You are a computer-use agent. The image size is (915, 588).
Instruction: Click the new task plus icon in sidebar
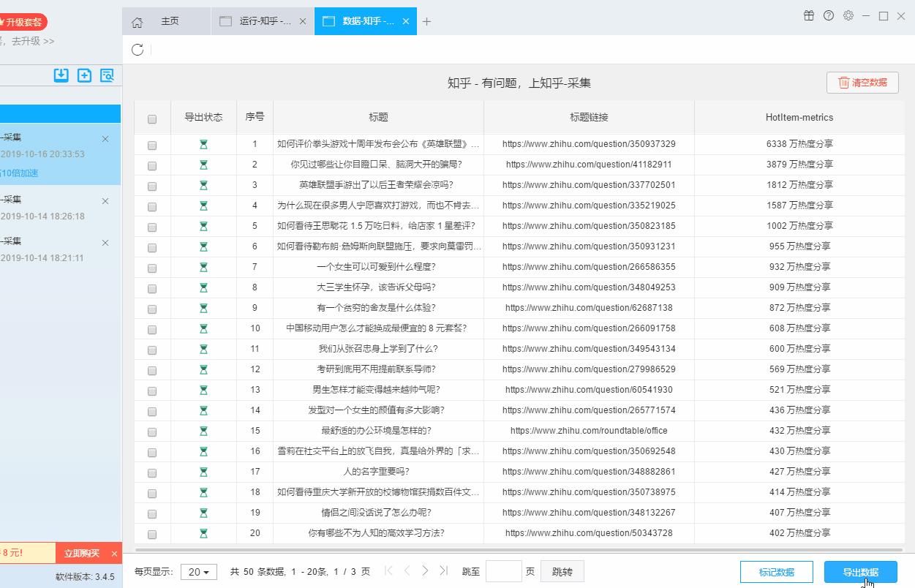[x=84, y=75]
